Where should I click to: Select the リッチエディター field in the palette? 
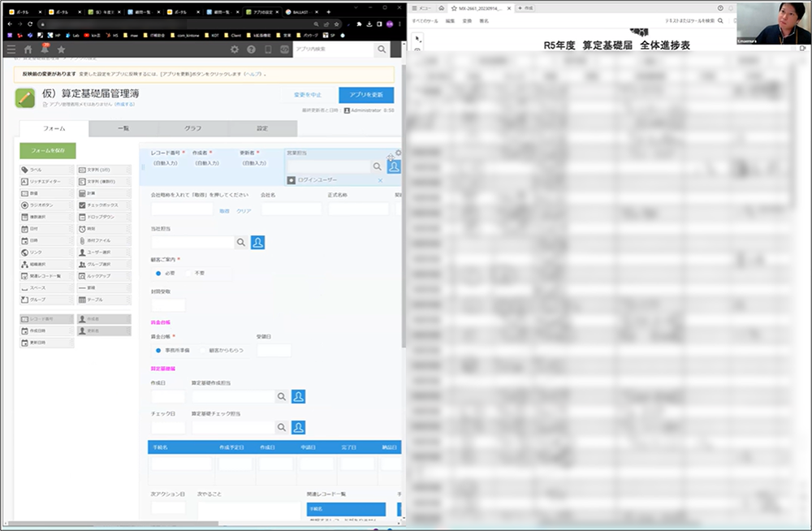coord(46,182)
